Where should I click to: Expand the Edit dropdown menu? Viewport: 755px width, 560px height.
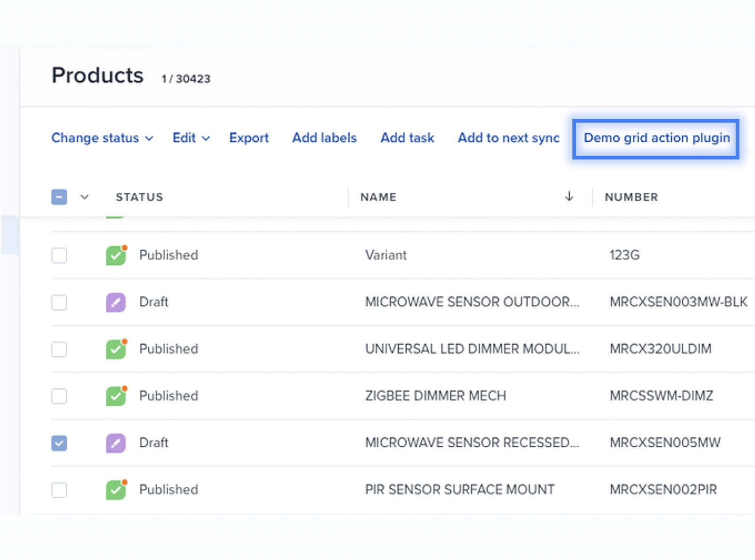pos(191,138)
